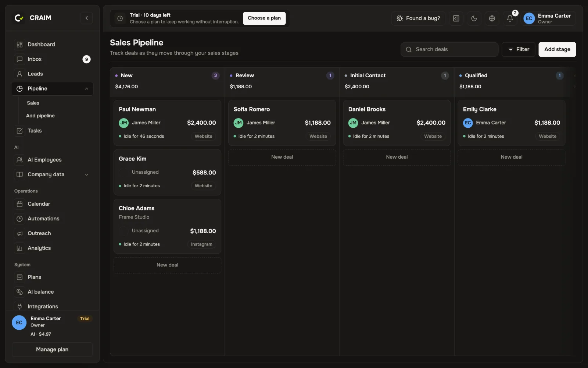588x368 pixels.
Task: Open the Paul Newman deal card
Action: pyautogui.click(x=168, y=123)
